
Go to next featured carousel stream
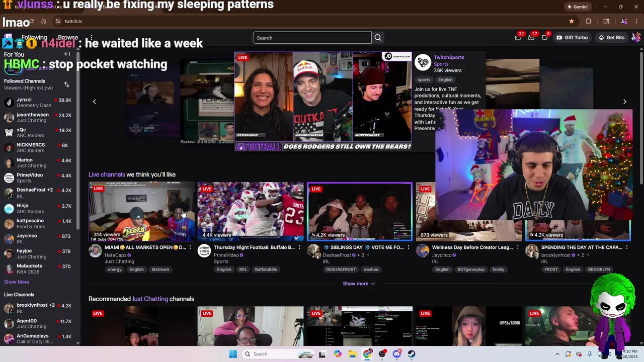pyautogui.click(x=625, y=102)
